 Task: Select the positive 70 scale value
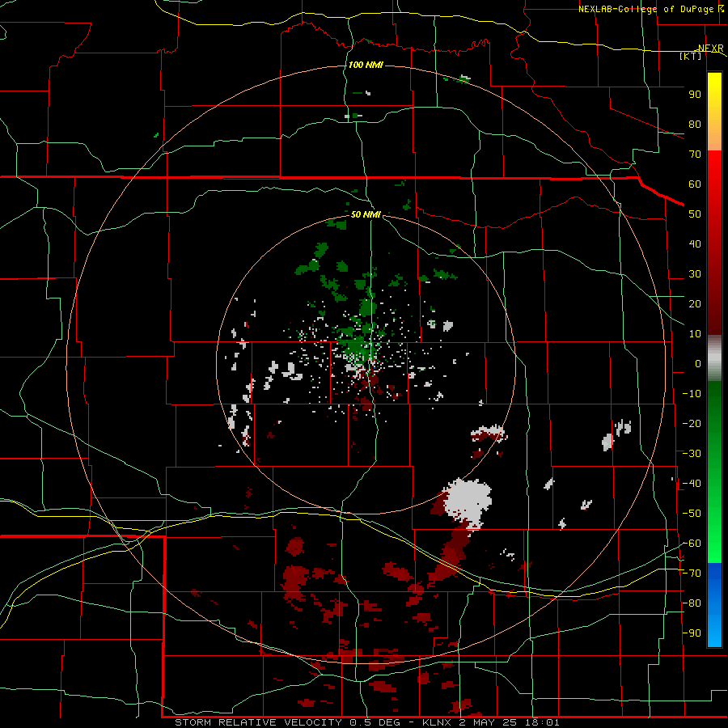pyautogui.click(x=695, y=154)
